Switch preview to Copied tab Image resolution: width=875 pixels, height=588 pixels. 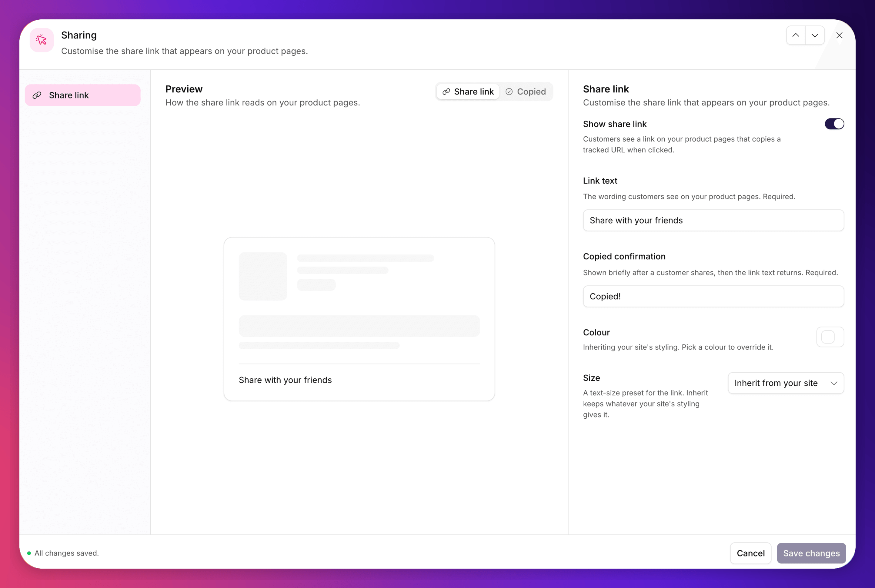tap(526, 91)
